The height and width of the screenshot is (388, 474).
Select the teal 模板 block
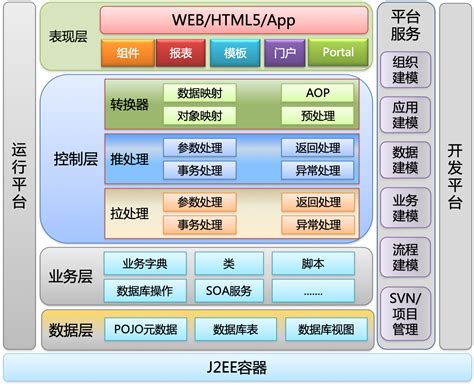pos(235,53)
